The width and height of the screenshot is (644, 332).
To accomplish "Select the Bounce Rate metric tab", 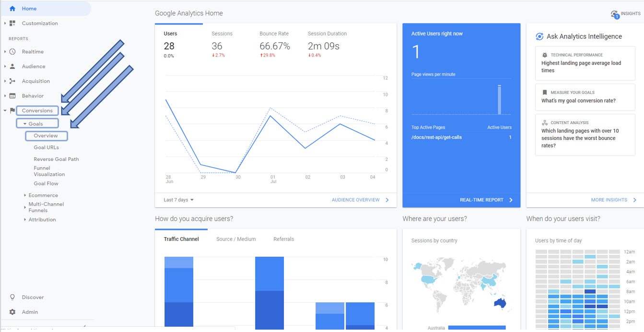I will (x=275, y=45).
